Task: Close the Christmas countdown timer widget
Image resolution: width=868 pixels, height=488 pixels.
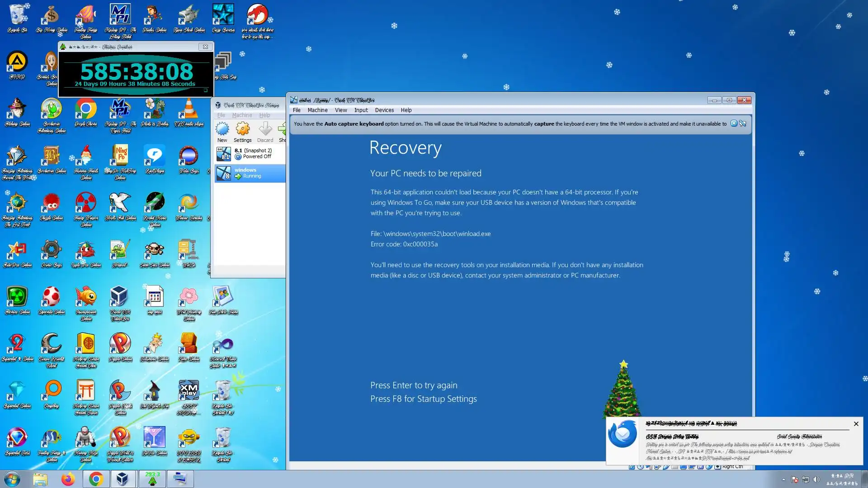Action: (205, 47)
